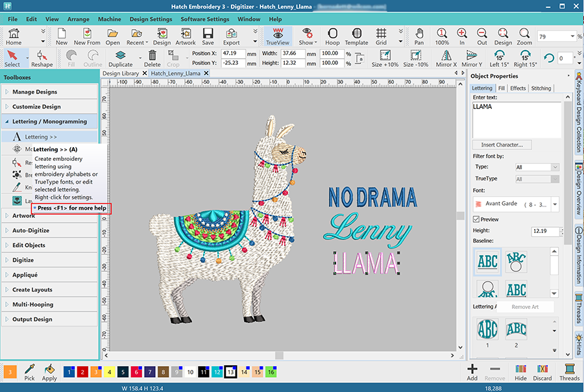The height and width of the screenshot is (392, 584).
Task: Expand the Digitize toolbox
Action: click(23, 260)
